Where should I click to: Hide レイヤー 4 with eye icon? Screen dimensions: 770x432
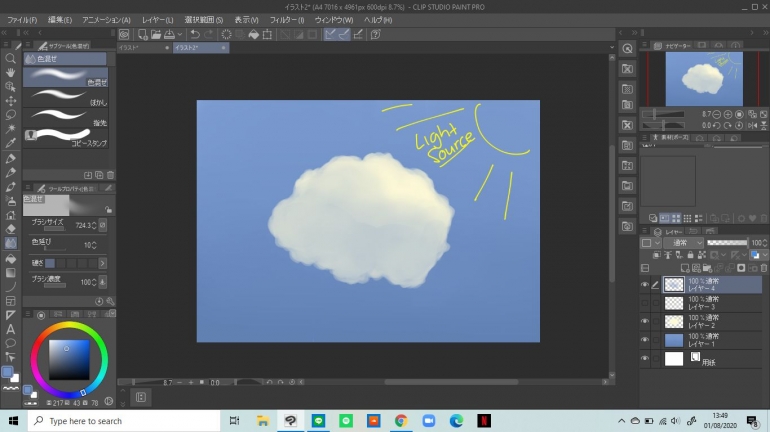pyautogui.click(x=645, y=284)
